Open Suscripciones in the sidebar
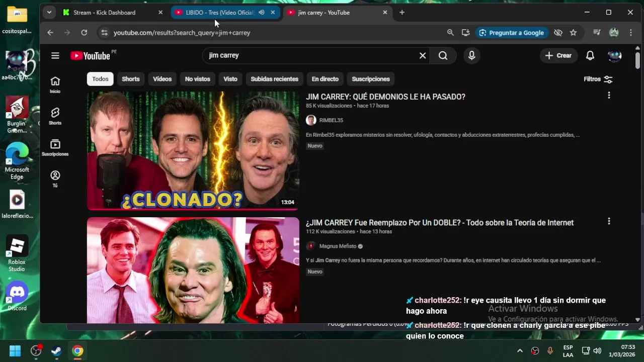Screen dimensions: 644x362 point(55,147)
